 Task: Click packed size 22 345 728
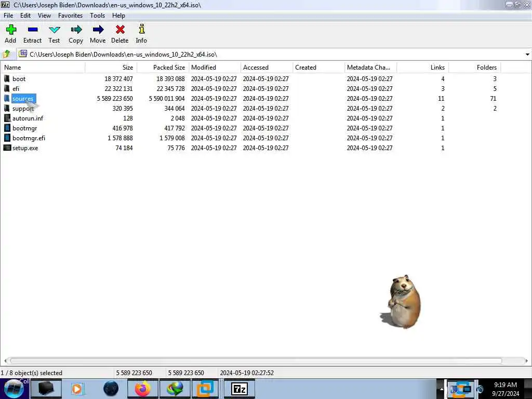170,88
